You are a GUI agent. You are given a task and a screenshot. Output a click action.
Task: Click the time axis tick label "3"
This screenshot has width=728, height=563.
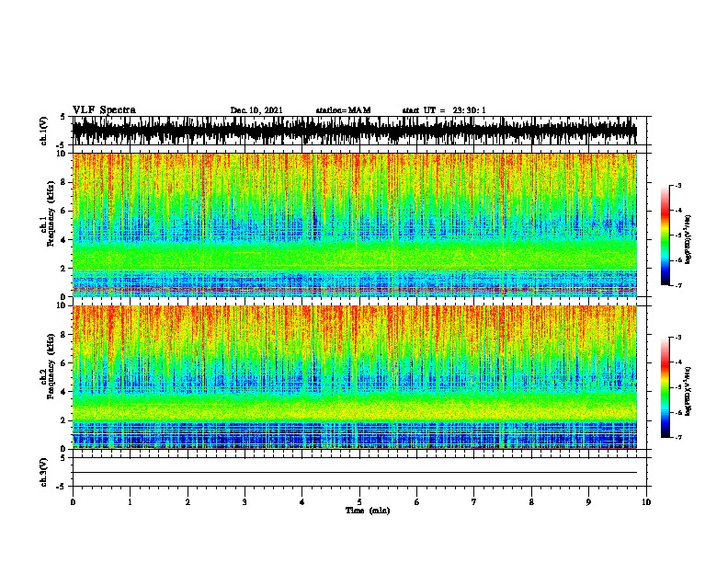245,502
